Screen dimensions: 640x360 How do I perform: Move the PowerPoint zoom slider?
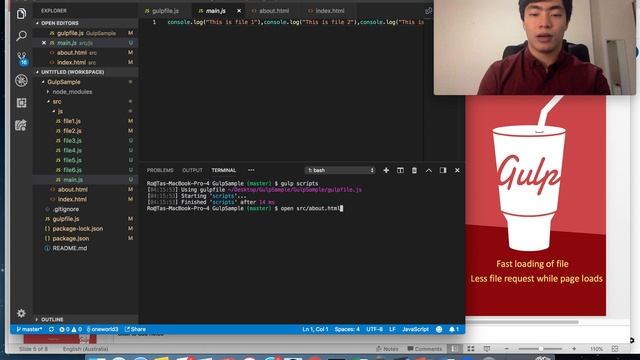[540, 349]
